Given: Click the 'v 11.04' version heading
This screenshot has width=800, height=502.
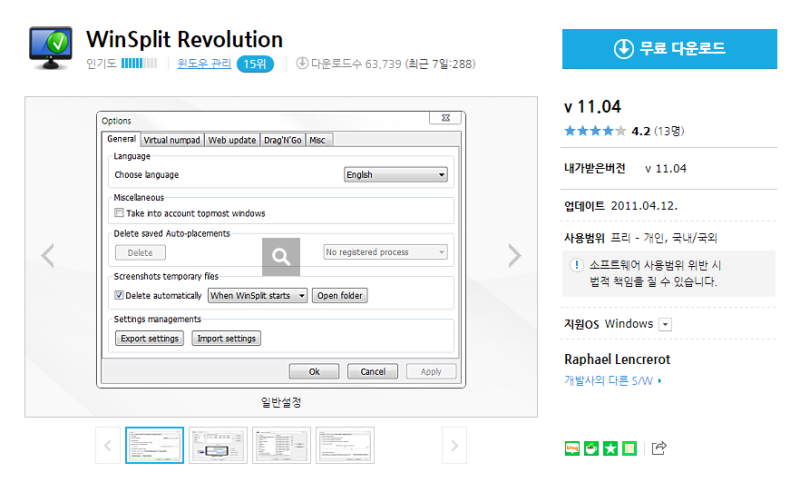Looking at the screenshot, I should tap(592, 107).
